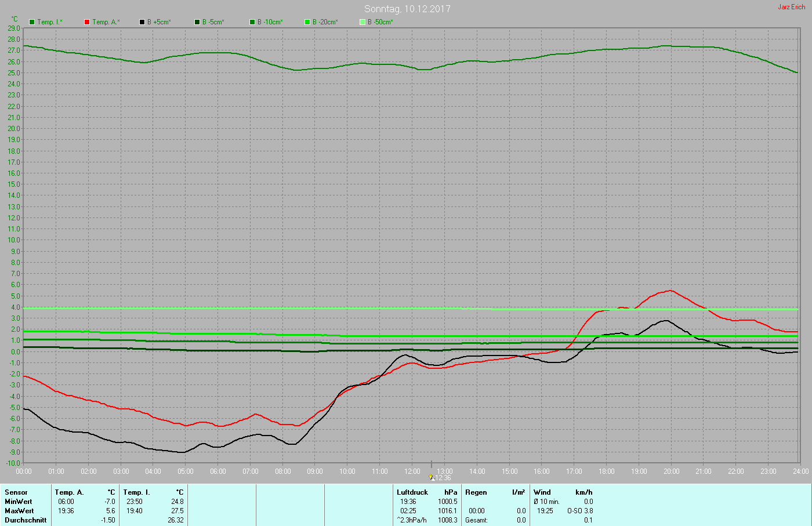Click the minimum pressure value '1000.5'
The width and height of the screenshot is (812, 526).
[448, 502]
